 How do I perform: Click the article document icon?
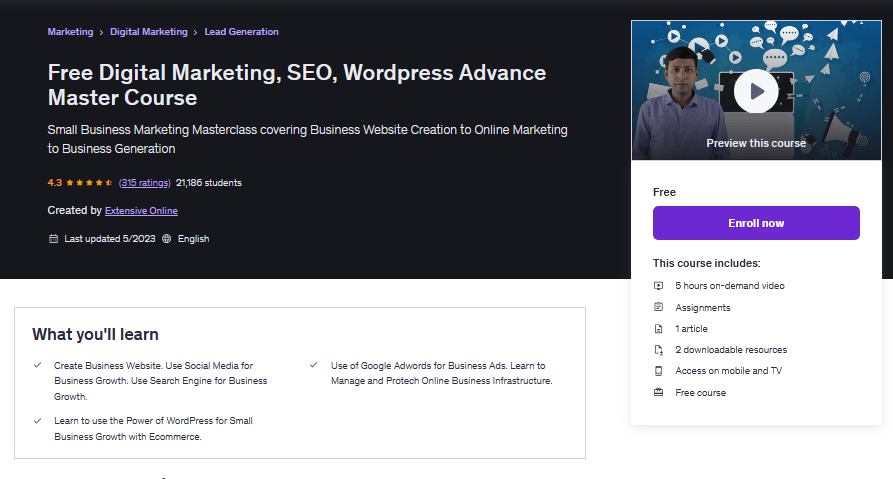click(658, 329)
